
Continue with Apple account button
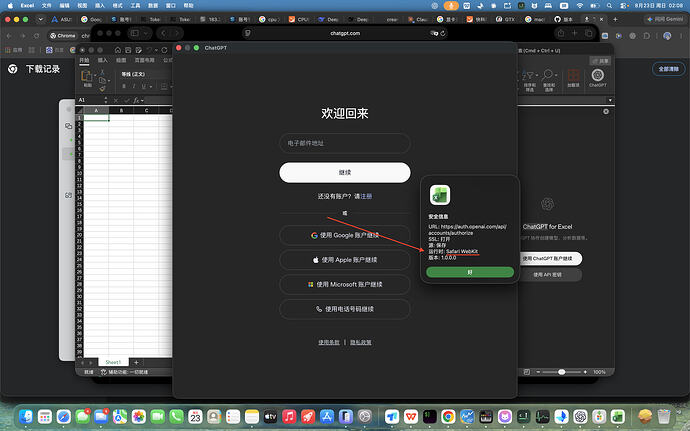pos(345,260)
